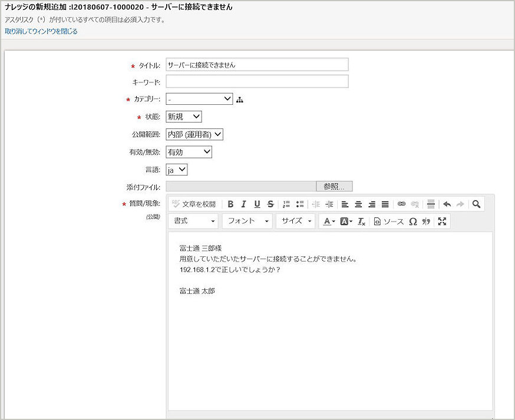Apply underline formatting
The image size is (515, 420).
pos(257,204)
